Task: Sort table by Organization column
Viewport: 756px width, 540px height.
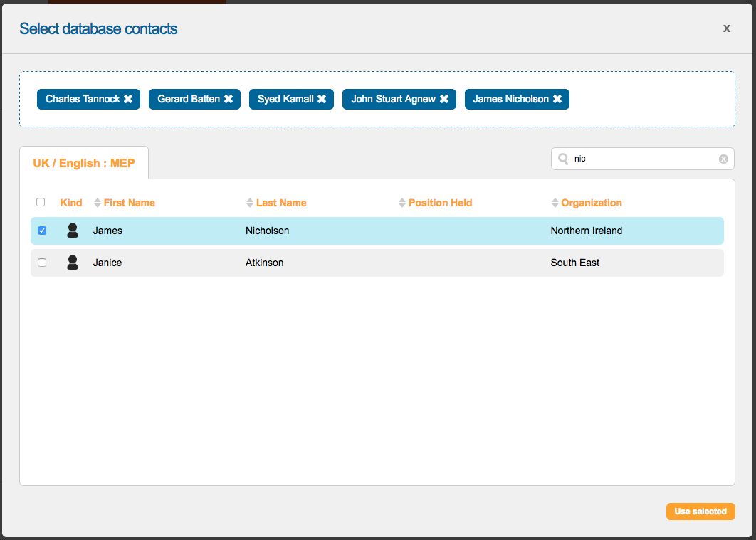Action: tap(591, 203)
